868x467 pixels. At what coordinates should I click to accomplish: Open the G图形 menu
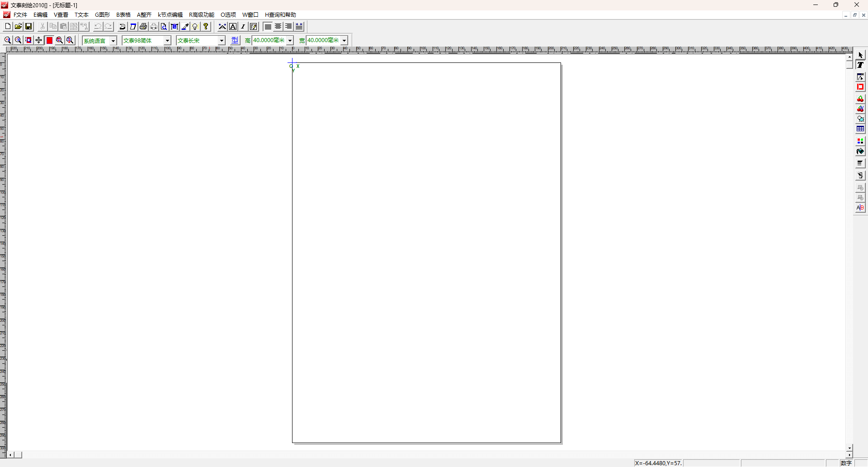point(102,15)
